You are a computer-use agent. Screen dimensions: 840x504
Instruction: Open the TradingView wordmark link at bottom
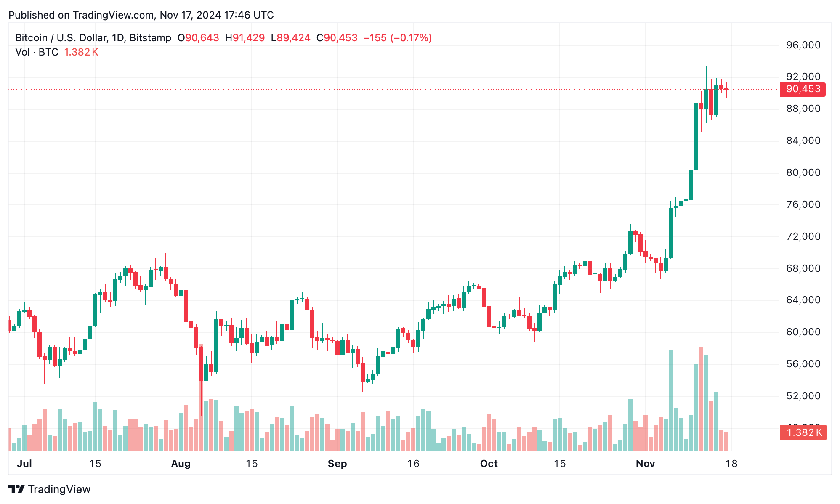59,489
